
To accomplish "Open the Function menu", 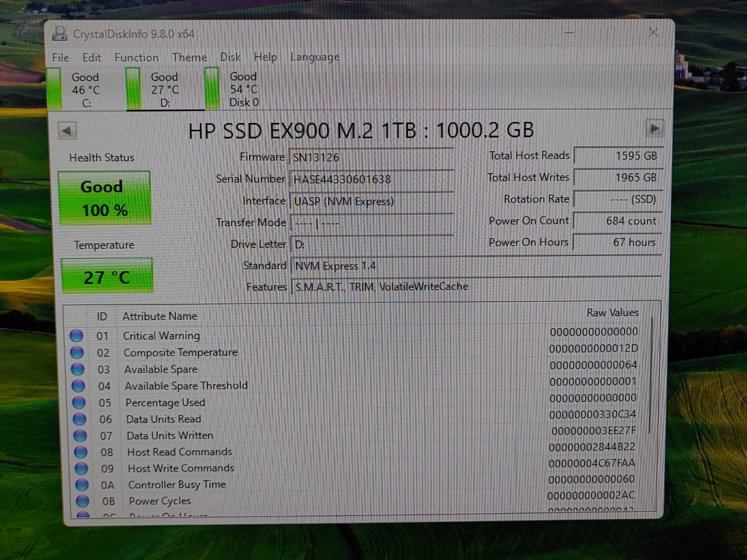I will (136, 58).
